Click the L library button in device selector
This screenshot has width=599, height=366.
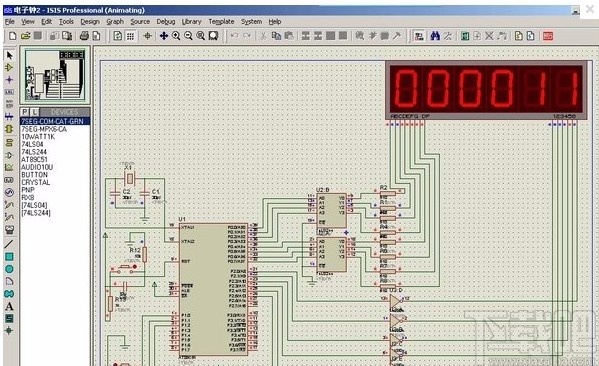35,112
